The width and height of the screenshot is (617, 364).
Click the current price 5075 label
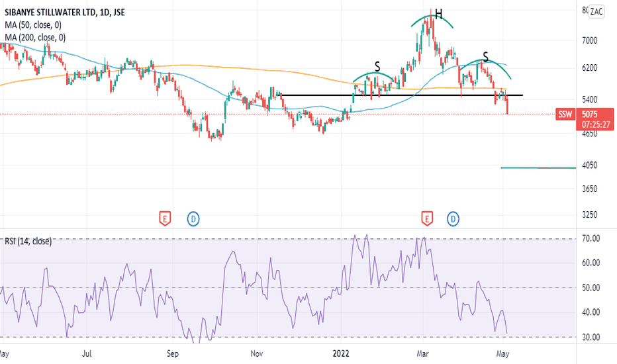pyautogui.click(x=589, y=114)
